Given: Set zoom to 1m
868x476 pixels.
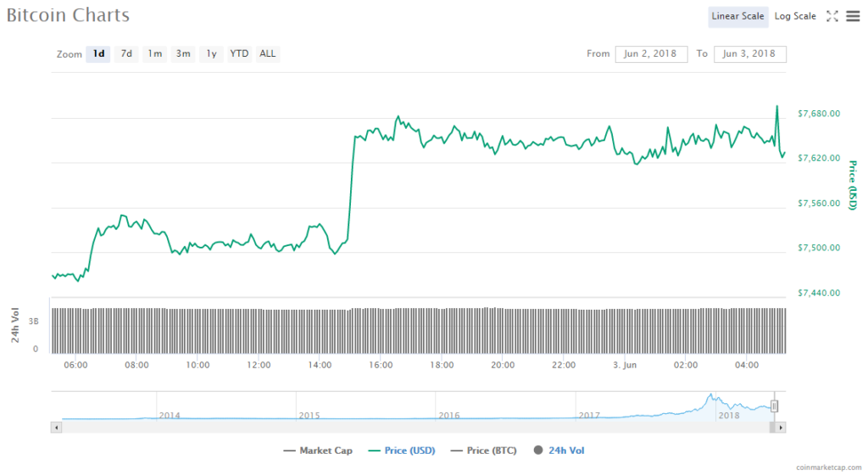Looking at the screenshot, I should 154,53.
